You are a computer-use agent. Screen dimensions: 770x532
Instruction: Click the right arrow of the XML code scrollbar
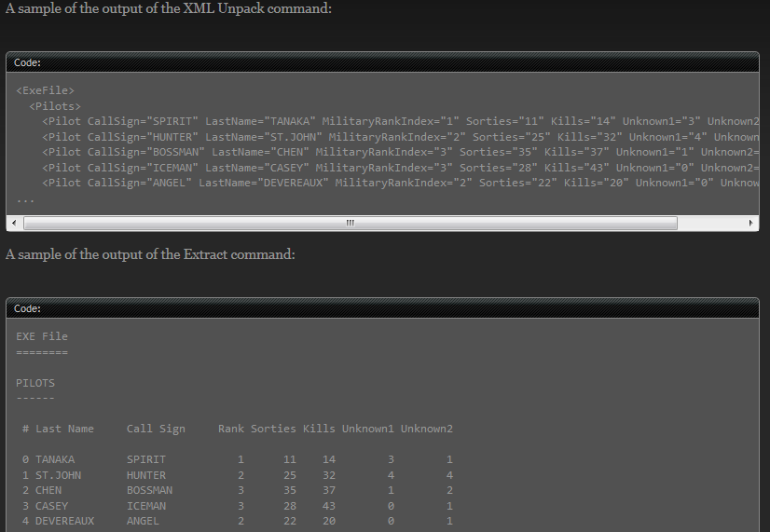point(751,224)
